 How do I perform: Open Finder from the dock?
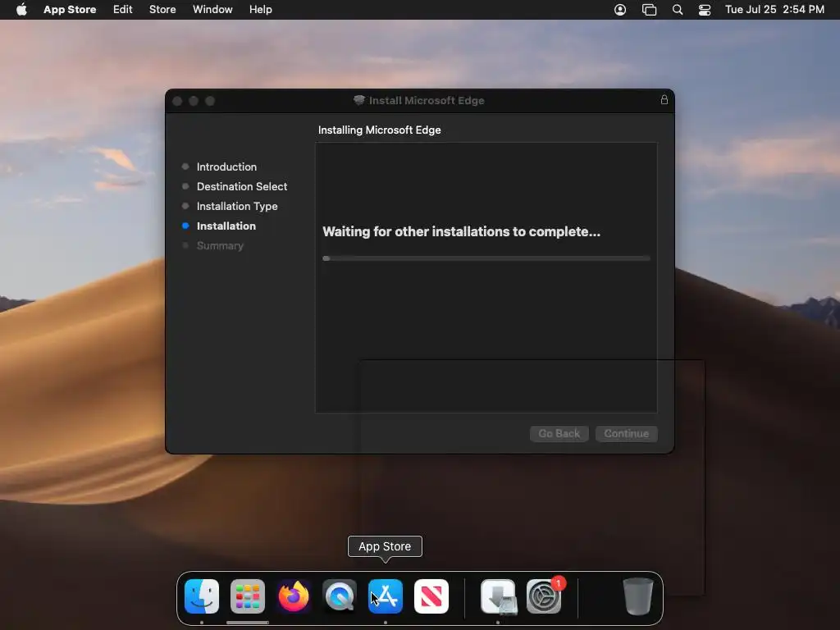tap(202, 596)
